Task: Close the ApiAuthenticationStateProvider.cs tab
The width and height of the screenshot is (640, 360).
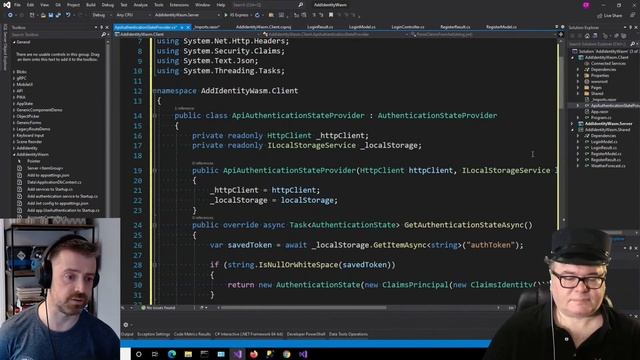Action: pos(188,27)
